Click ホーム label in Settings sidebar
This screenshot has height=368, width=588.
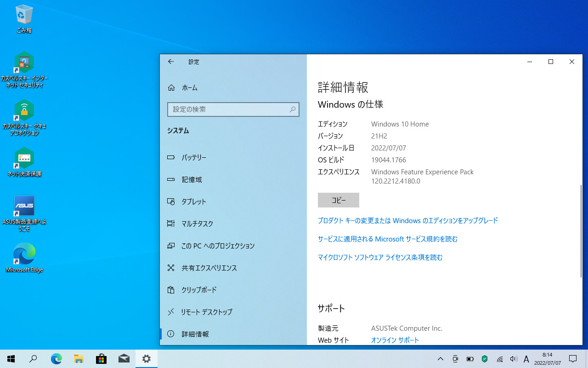(x=190, y=87)
